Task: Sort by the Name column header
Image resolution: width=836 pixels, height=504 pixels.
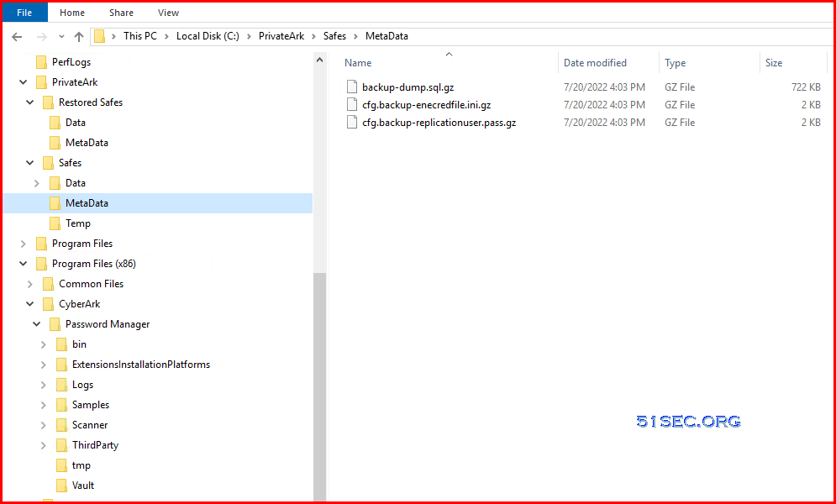Action: tap(358, 63)
